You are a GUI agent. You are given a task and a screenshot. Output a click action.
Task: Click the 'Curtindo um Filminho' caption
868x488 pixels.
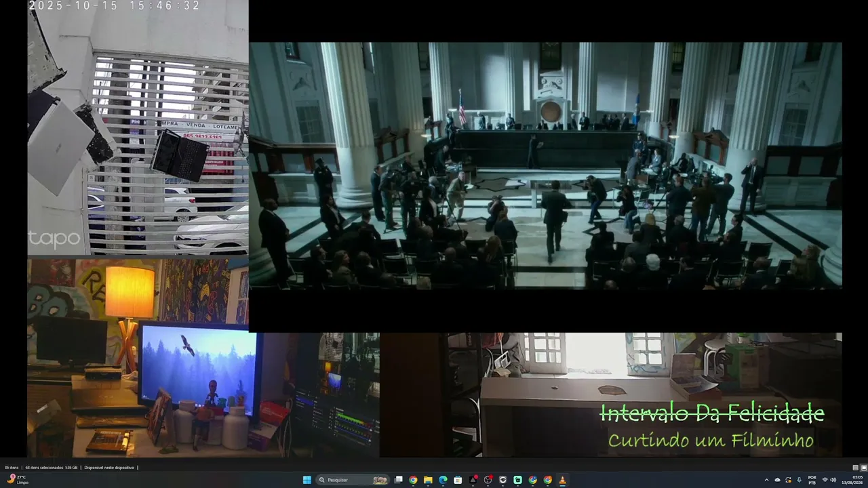[711, 441]
